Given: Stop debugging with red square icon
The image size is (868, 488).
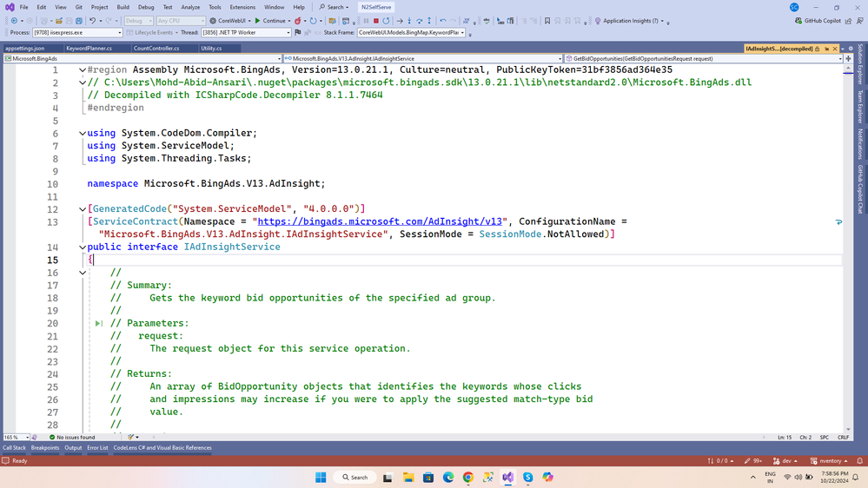Looking at the screenshot, I should point(376,21).
